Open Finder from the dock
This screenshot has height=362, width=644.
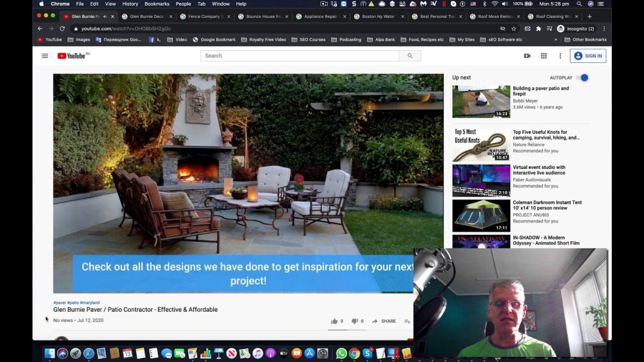pos(49,353)
